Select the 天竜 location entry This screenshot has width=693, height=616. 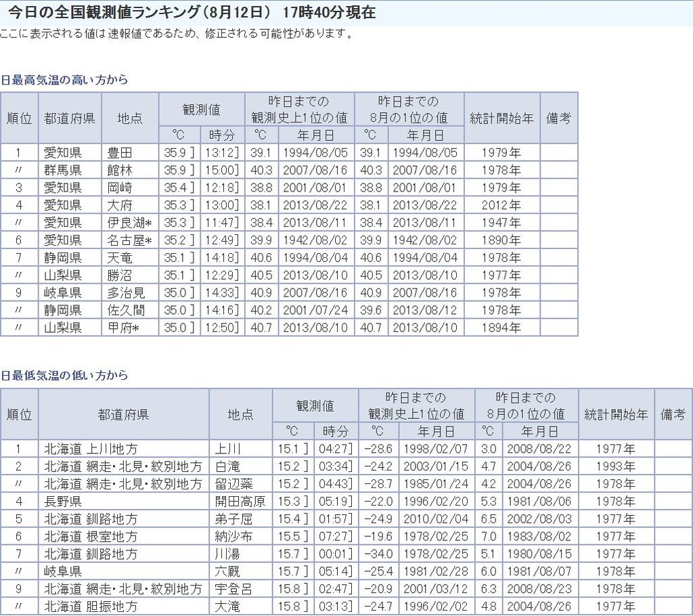click(x=120, y=258)
